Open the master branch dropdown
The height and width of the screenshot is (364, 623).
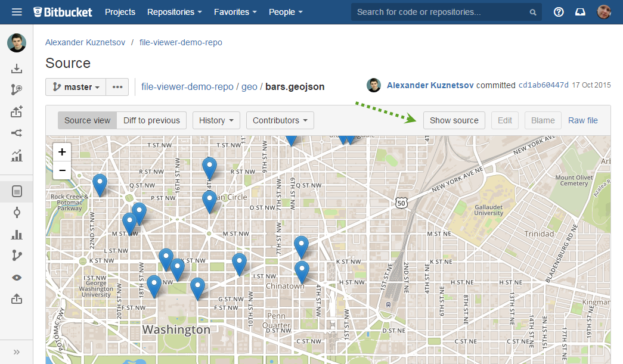pos(76,87)
